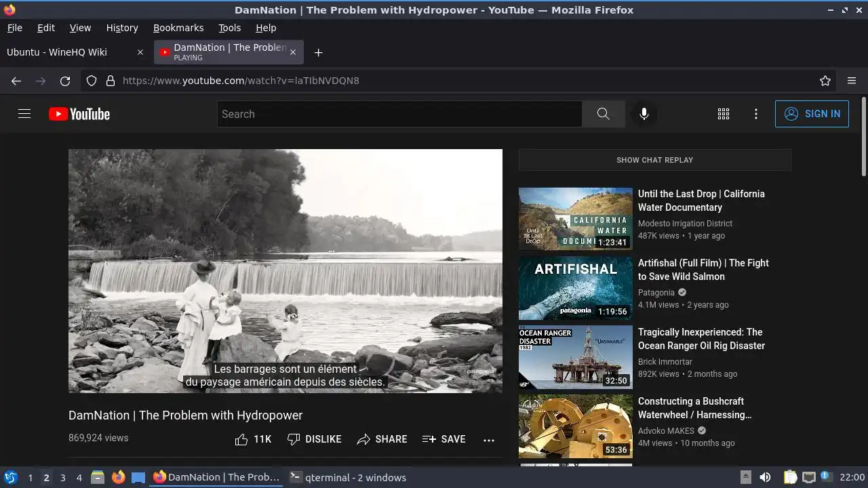The width and height of the screenshot is (868, 488).
Task: Save the video to a playlist
Action: click(x=443, y=439)
